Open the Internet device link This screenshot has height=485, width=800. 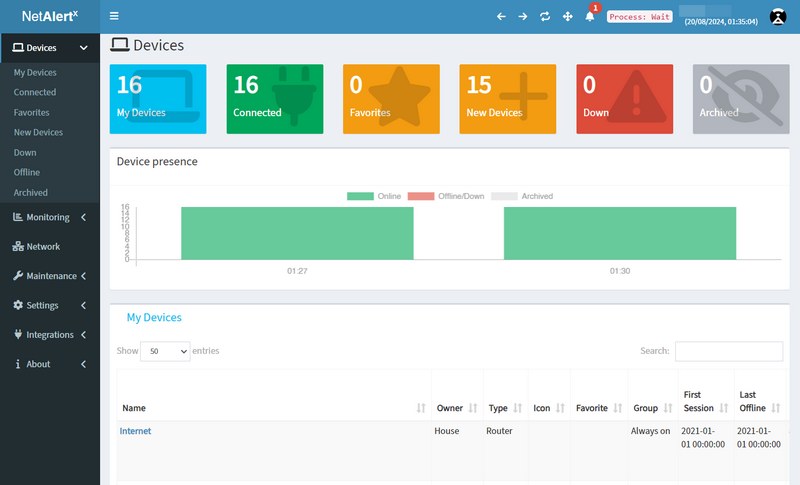(x=135, y=431)
